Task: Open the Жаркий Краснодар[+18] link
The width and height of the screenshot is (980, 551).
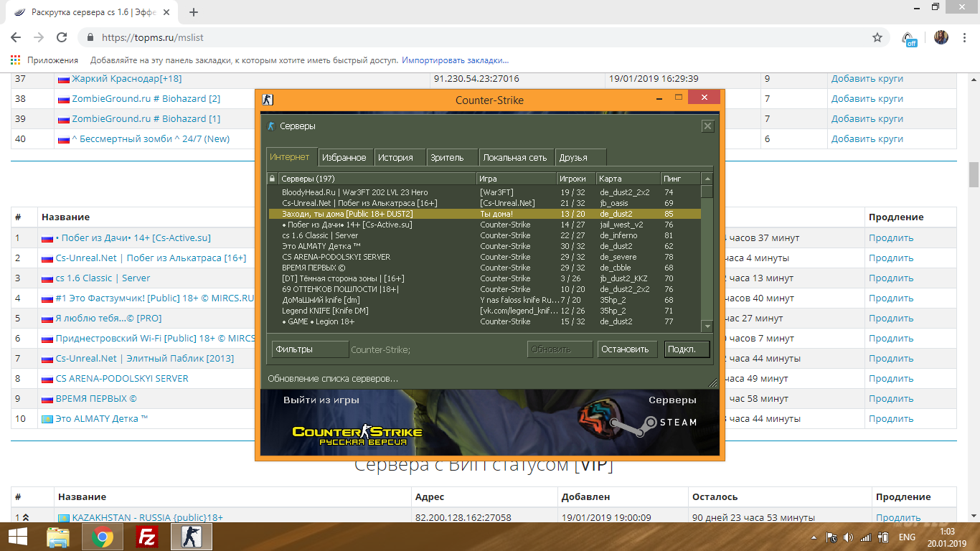Action: click(126, 79)
